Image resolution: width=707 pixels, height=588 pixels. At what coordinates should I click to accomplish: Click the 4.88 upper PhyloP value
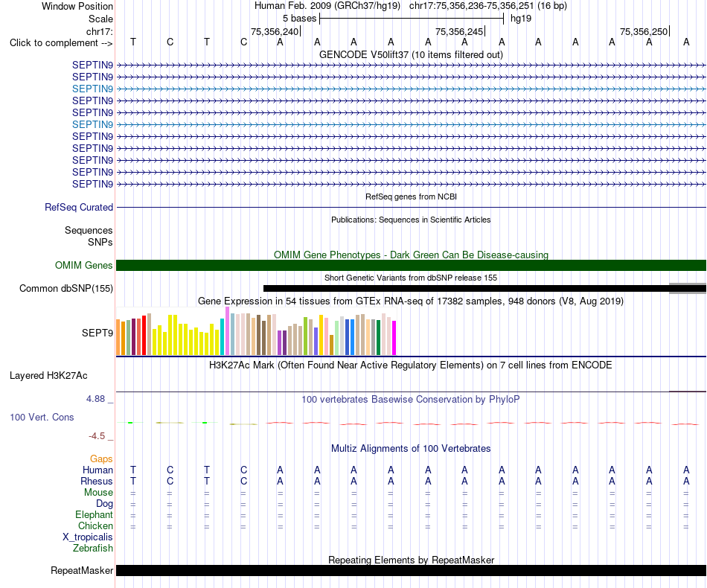click(95, 399)
